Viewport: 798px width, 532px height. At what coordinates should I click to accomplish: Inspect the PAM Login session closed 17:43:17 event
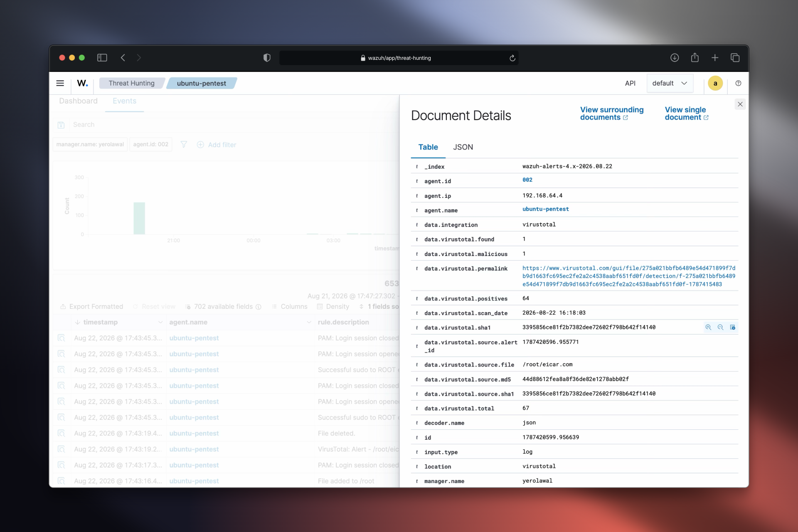[62, 465]
